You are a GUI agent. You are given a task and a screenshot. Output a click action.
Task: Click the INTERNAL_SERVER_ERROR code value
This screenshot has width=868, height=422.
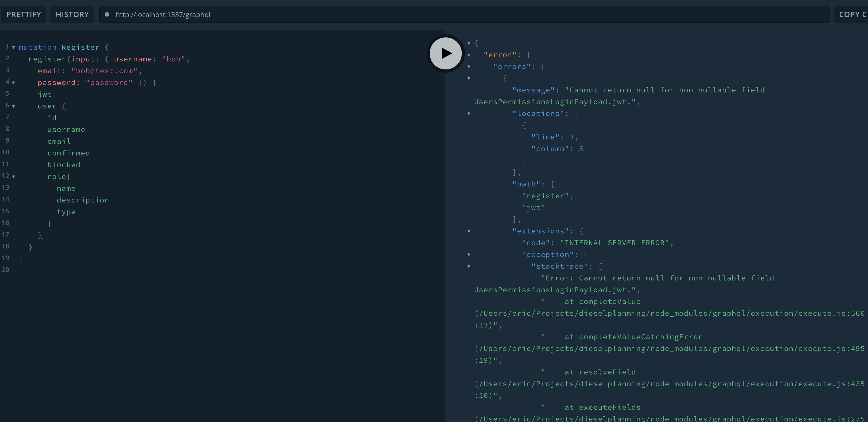click(615, 243)
